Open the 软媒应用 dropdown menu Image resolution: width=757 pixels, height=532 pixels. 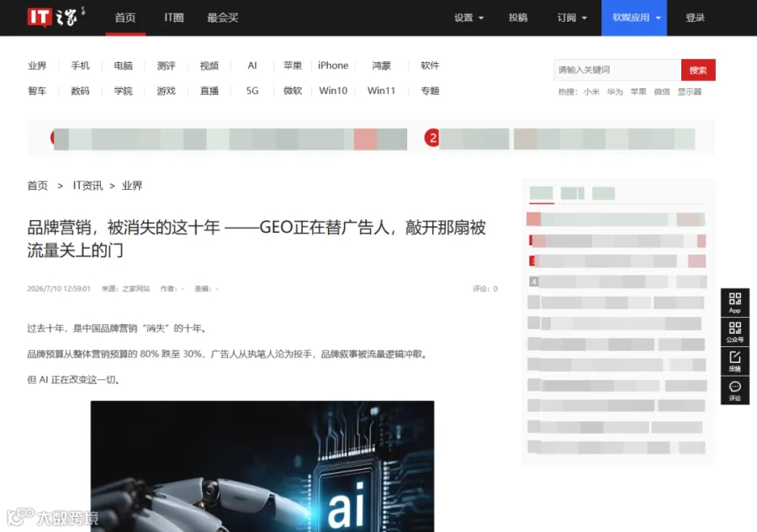[x=634, y=18]
